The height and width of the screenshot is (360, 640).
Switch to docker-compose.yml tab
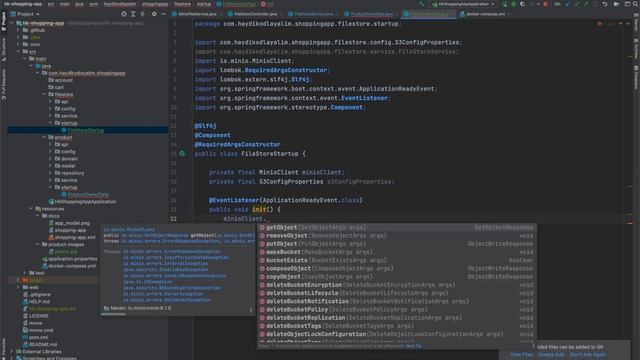coord(485,14)
